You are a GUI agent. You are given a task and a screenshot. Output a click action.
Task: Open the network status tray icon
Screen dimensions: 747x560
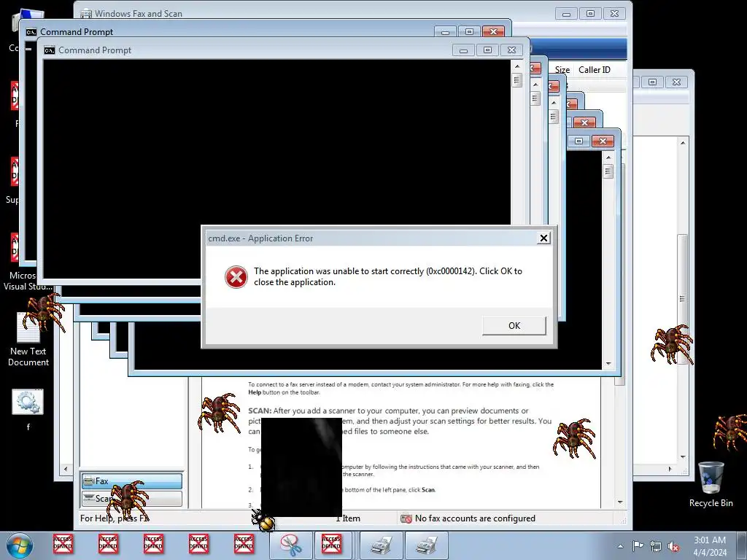pyautogui.click(x=656, y=546)
